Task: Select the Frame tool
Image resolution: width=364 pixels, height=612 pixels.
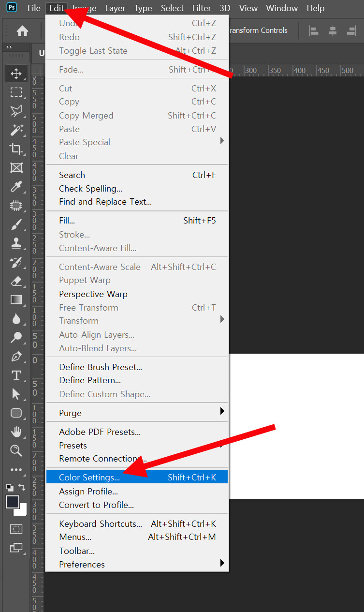Action: [16, 168]
